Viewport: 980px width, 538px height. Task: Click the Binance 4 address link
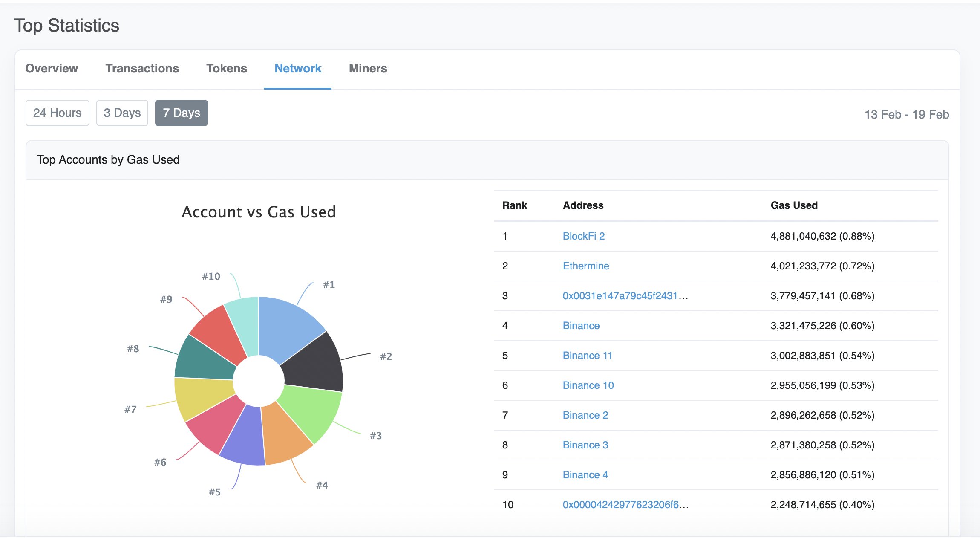585,475
